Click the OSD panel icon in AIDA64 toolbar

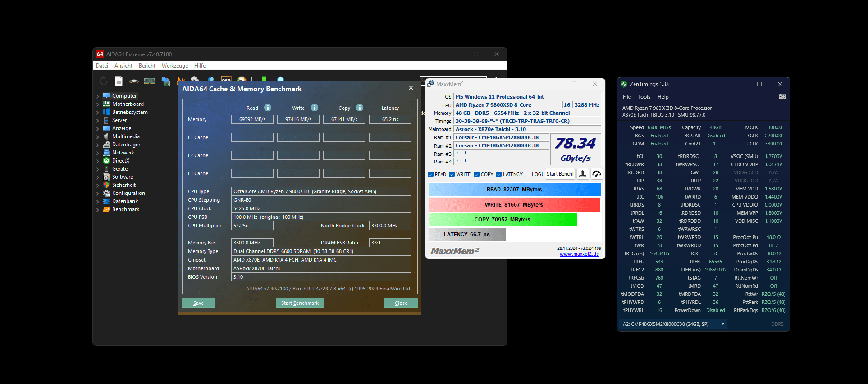coord(226,79)
